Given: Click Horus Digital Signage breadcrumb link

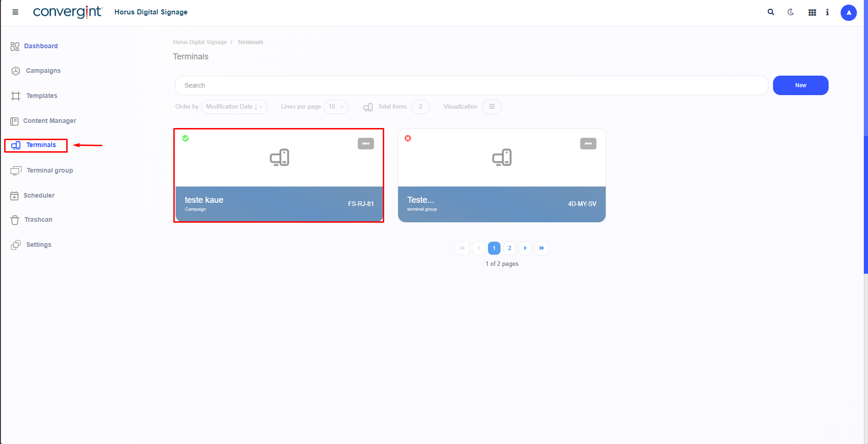Looking at the screenshot, I should click(200, 42).
